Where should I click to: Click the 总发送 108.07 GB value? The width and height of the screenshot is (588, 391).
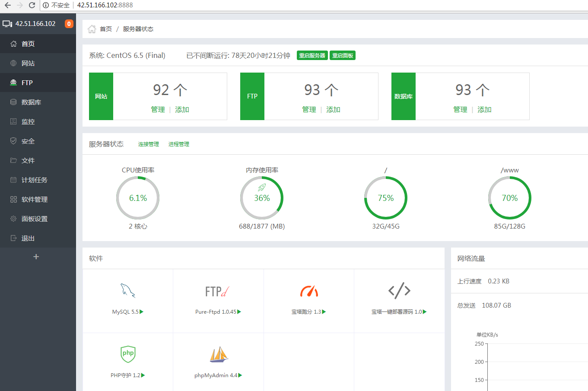pos(496,305)
